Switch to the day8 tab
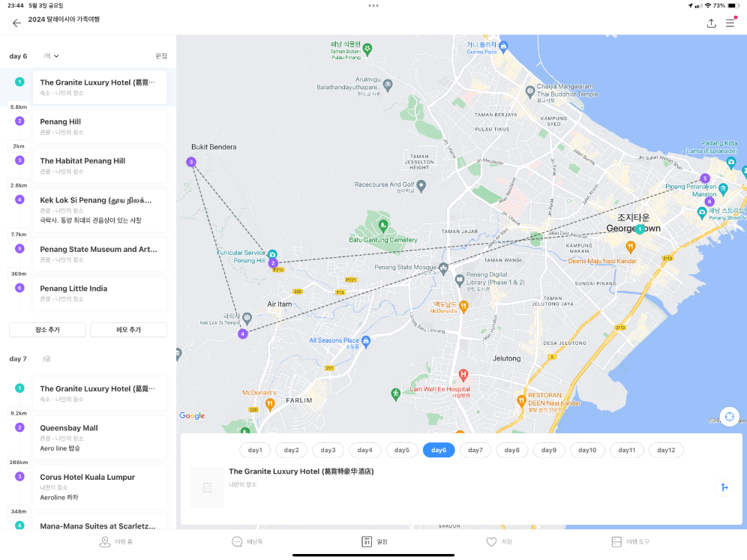This screenshot has height=560, width=747. (512, 450)
